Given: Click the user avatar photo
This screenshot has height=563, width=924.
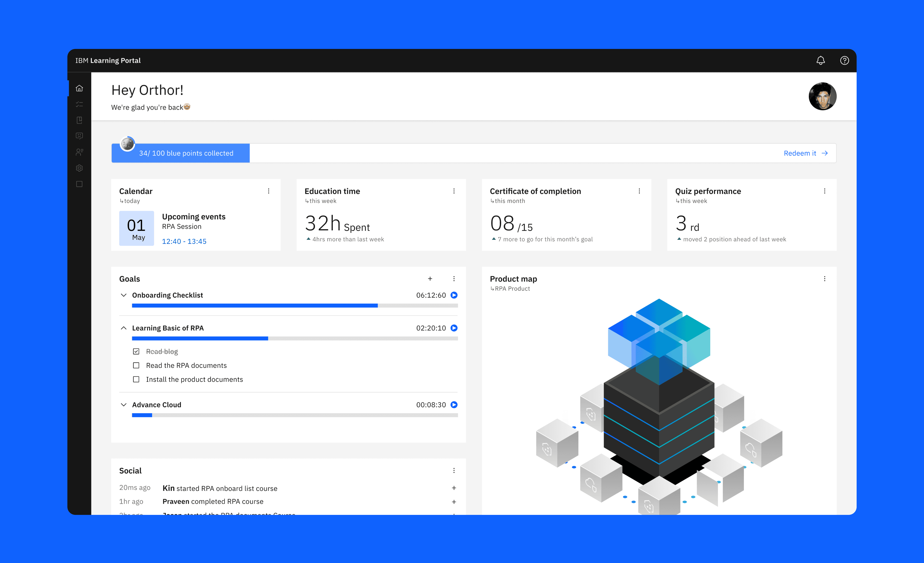Looking at the screenshot, I should click(x=822, y=96).
